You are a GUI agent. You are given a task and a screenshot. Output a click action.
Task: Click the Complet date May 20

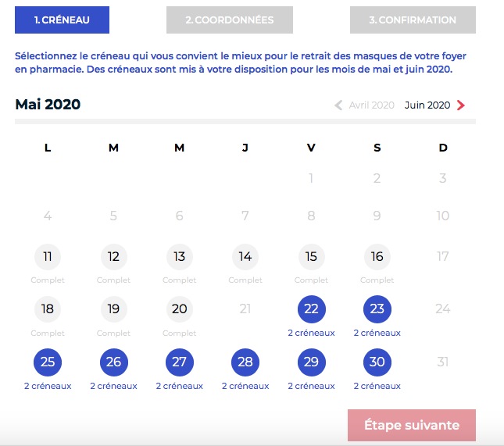(x=179, y=309)
